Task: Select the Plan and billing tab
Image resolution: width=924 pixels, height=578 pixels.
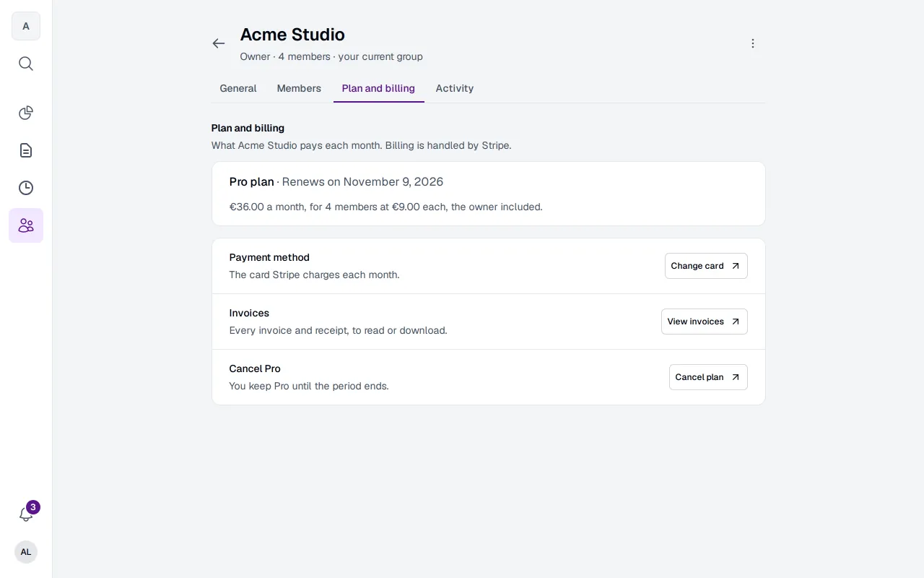Action: point(378,88)
